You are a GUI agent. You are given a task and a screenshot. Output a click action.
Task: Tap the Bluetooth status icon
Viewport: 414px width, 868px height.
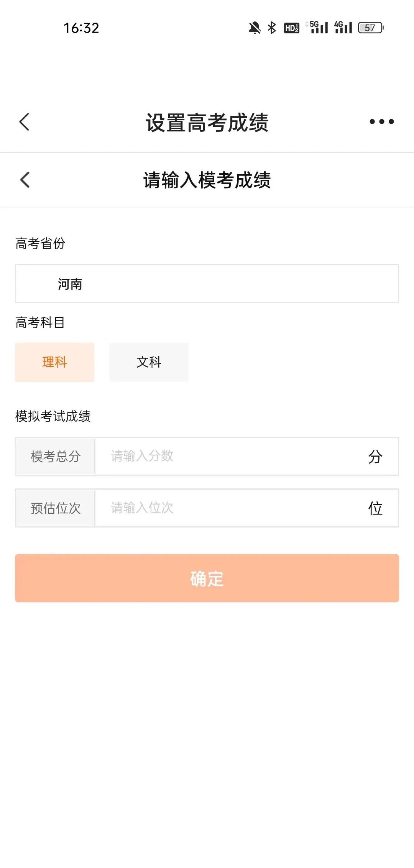272,28
